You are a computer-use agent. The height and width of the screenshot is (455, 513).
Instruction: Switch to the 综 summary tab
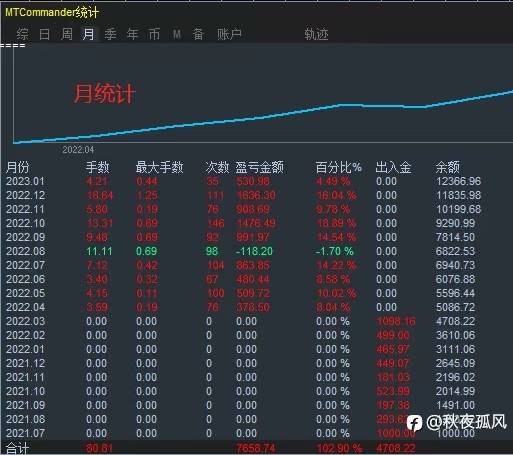click(22, 34)
